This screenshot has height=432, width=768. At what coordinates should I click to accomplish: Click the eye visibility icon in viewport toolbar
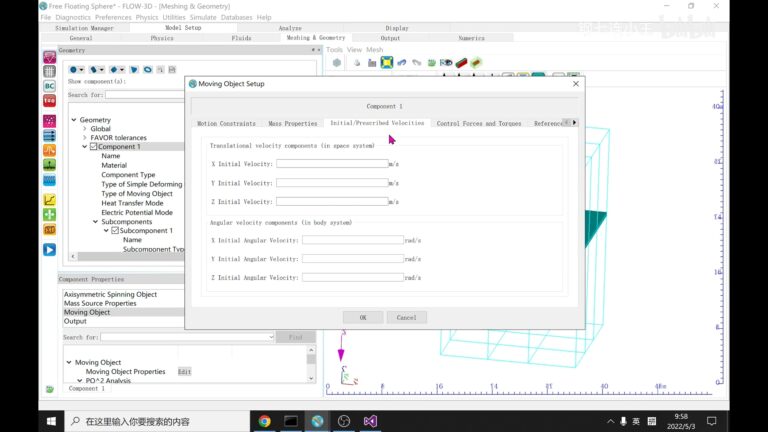pos(446,63)
